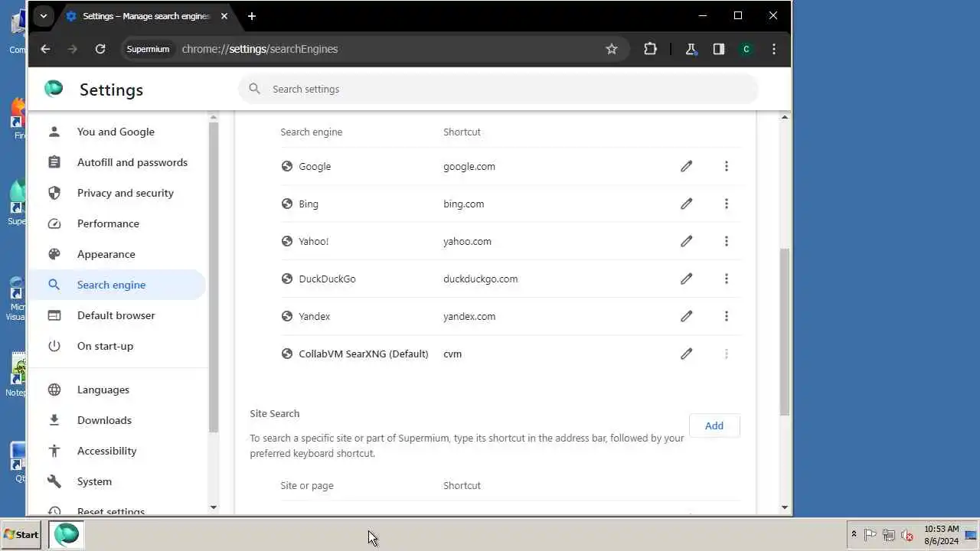980x551 pixels.
Task: Open more actions menu for Yahoo!
Action: point(726,241)
